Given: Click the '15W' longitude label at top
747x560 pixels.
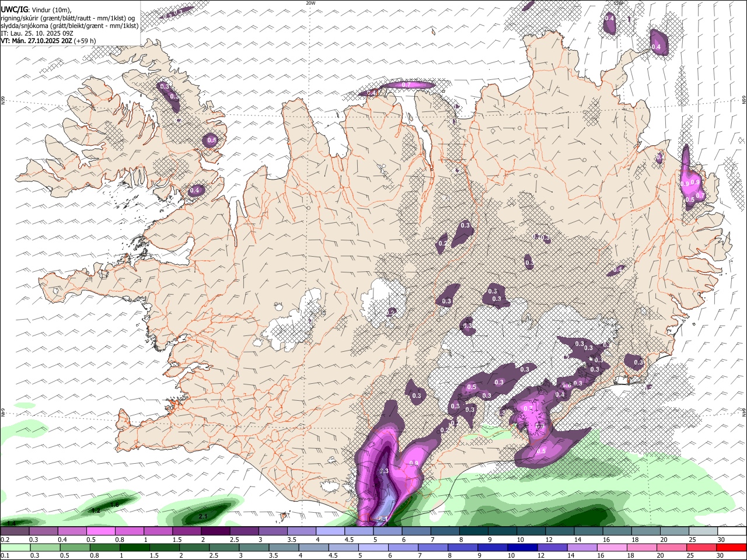Looking at the screenshot, I should (x=619, y=3).
